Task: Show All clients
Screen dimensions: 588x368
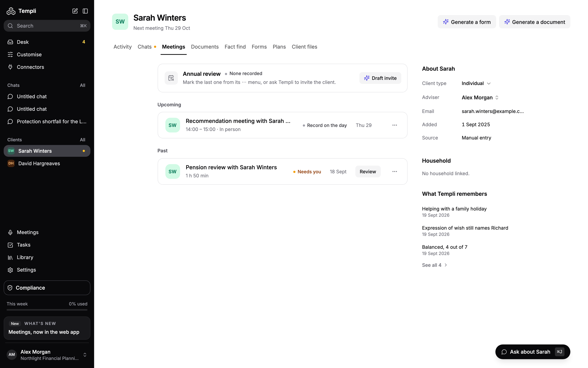Action: pos(83,140)
